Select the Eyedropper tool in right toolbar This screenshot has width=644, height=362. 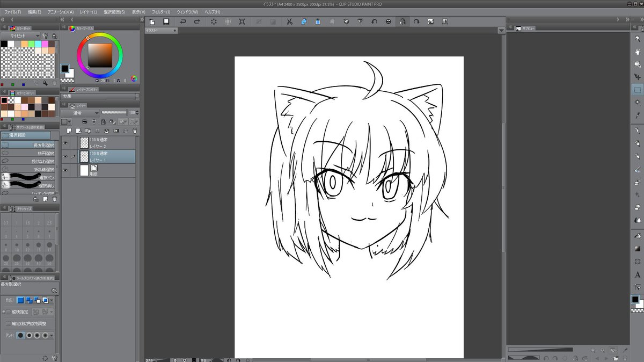(638, 115)
